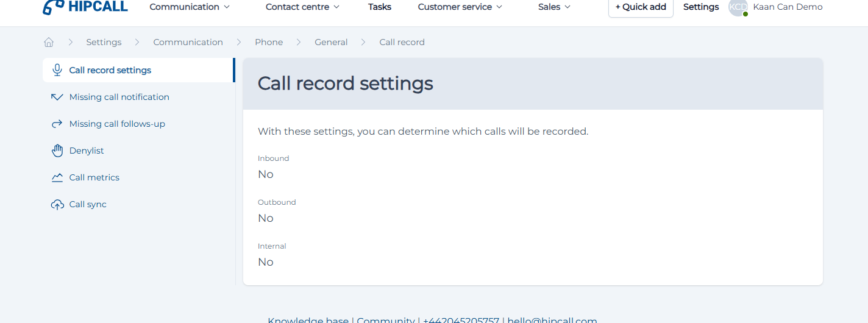This screenshot has width=868, height=323.
Task: Click the hand icon beside Denylist
Action: [x=57, y=151]
